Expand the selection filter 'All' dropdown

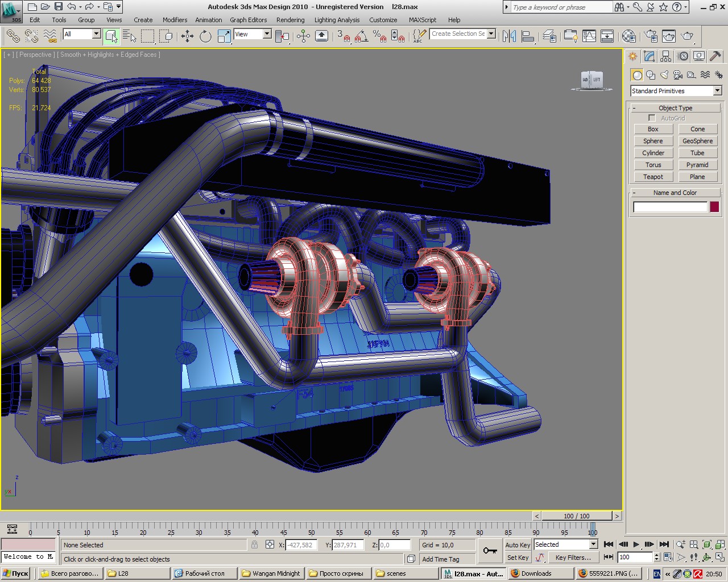[x=81, y=34]
